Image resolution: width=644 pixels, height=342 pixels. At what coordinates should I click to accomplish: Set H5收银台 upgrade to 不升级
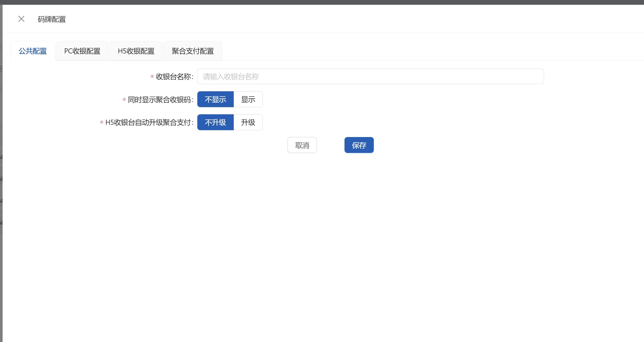click(216, 123)
